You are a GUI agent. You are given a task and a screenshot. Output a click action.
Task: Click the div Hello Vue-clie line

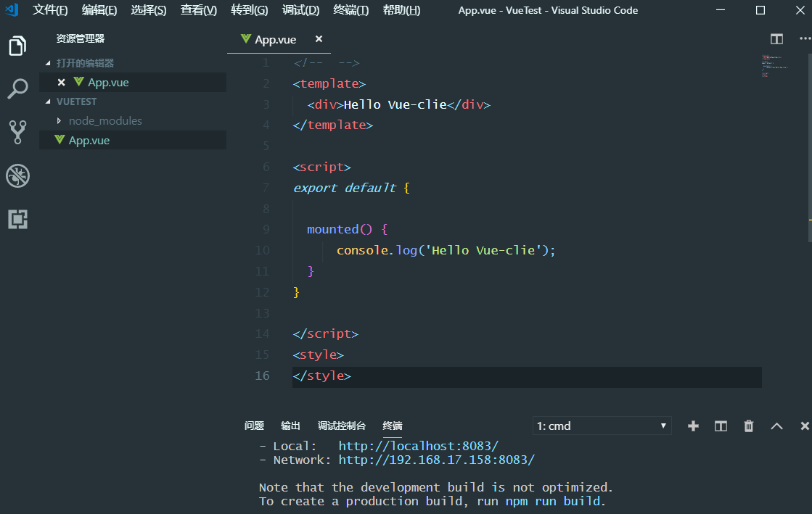coord(399,104)
